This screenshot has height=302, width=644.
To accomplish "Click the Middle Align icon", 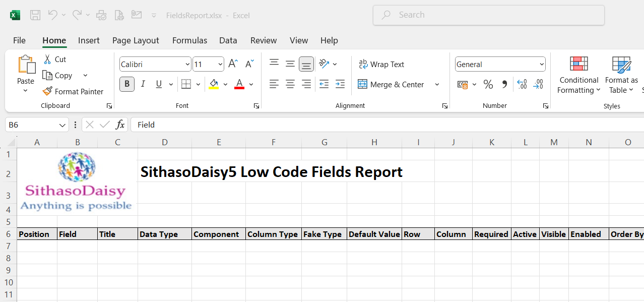I will [290, 64].
